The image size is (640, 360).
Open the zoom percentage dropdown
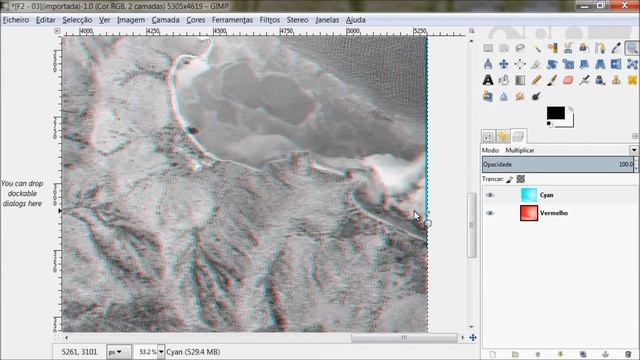(x=161, y=352)
